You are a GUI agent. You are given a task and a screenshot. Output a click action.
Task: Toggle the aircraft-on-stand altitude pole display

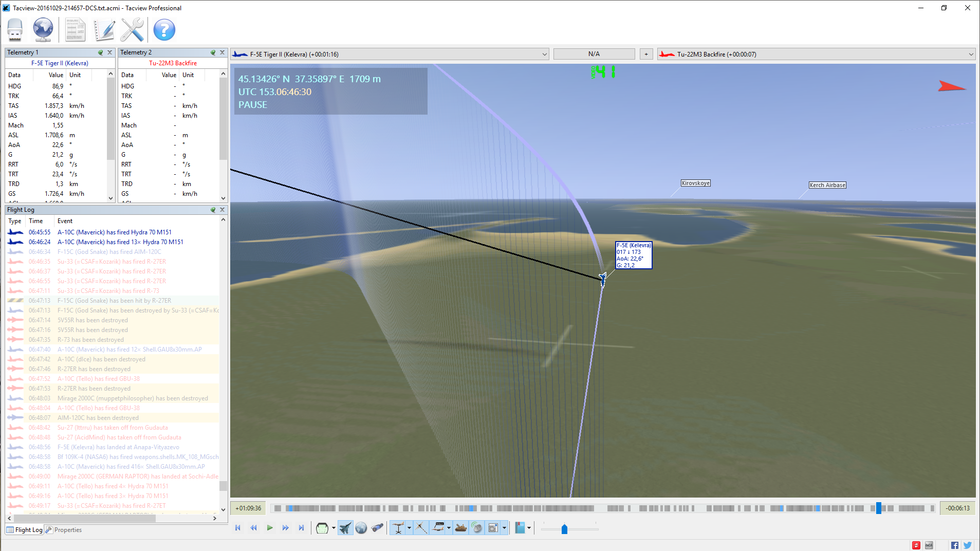[398, 528]
